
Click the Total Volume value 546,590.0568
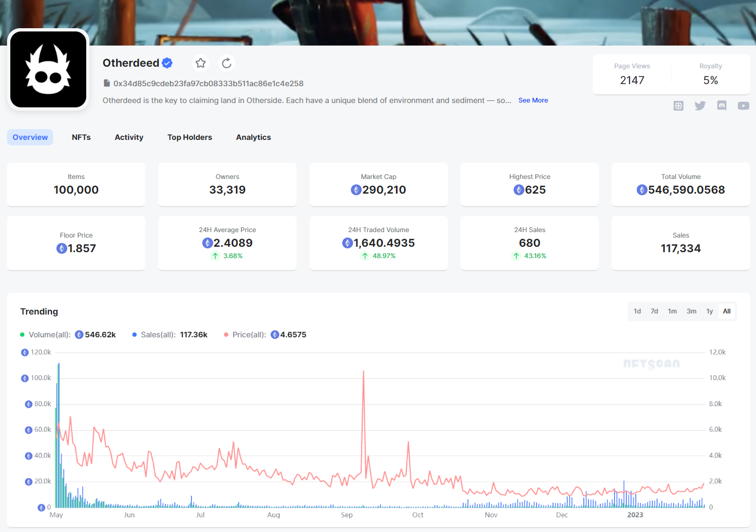click(687, 190)
